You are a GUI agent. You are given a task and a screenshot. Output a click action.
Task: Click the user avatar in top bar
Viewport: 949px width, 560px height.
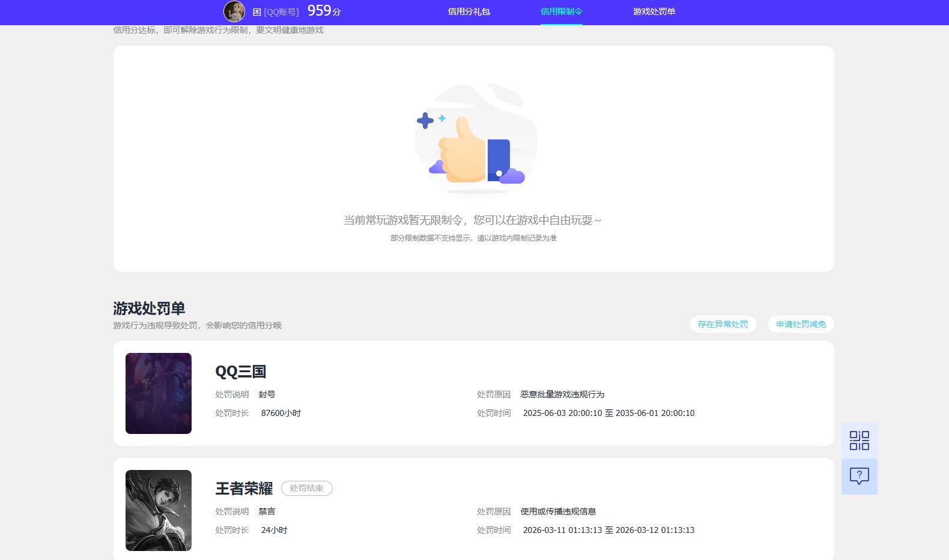click(234, 11)
